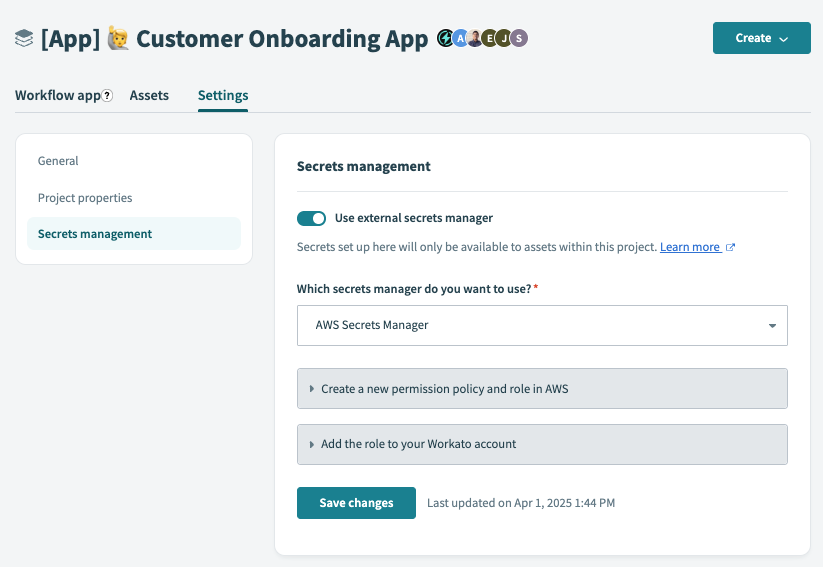Expand 'Add the role to your Workato account'
The height and width of the screenshot is (567, 823).
pyautogui.click(x=542, y=444)
